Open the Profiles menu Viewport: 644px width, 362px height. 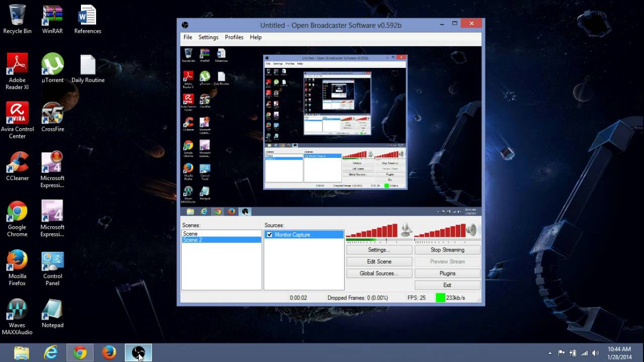[x=234, y=37]
